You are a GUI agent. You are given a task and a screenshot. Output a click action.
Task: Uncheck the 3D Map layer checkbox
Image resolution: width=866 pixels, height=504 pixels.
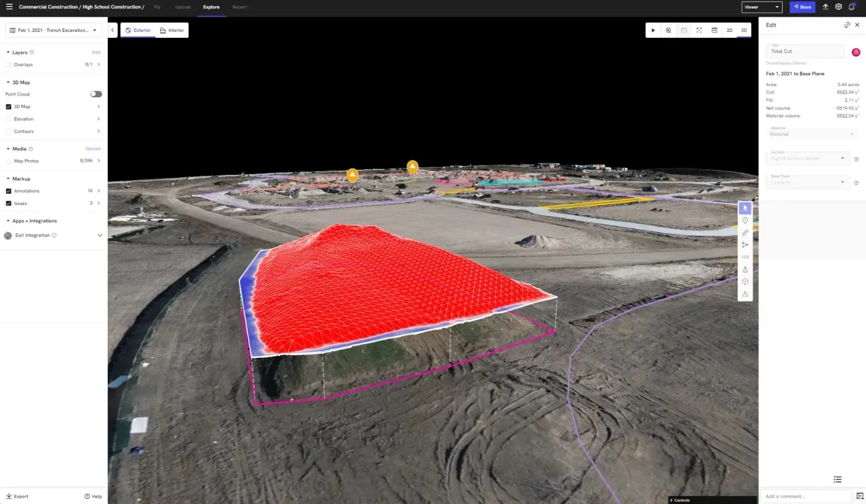tap(9, 107)
